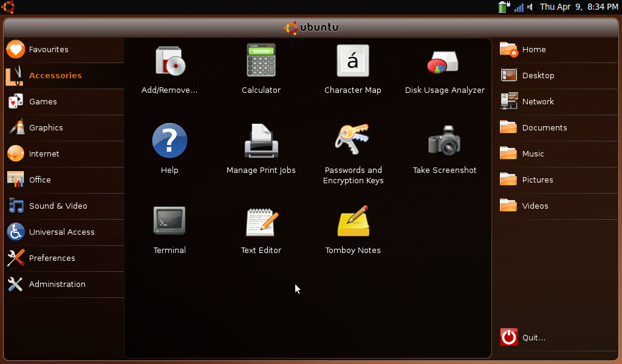Open the Help application
The height and width of the screenshot is (364, 622).
pos(169,149)
